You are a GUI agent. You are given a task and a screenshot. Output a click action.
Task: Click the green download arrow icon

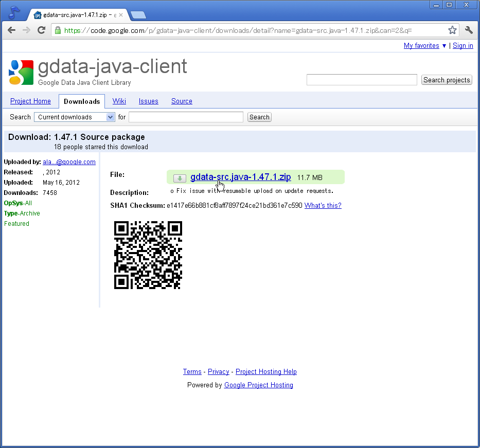point(180,178)
